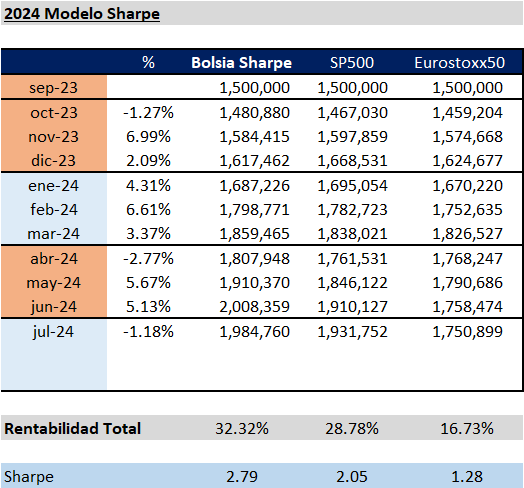524x488 pixels.
Task: Select the 'abr-24' row label
Action: [54, 259]
